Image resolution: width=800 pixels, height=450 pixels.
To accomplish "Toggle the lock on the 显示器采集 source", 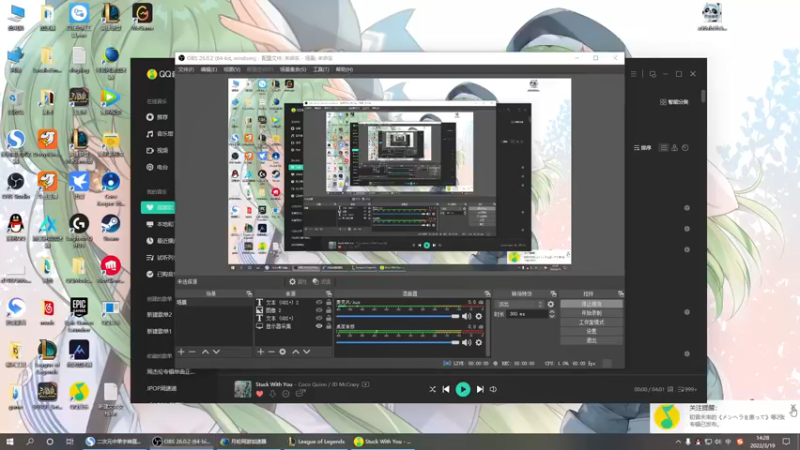I will pyautogui.click(x=329, y=326).
